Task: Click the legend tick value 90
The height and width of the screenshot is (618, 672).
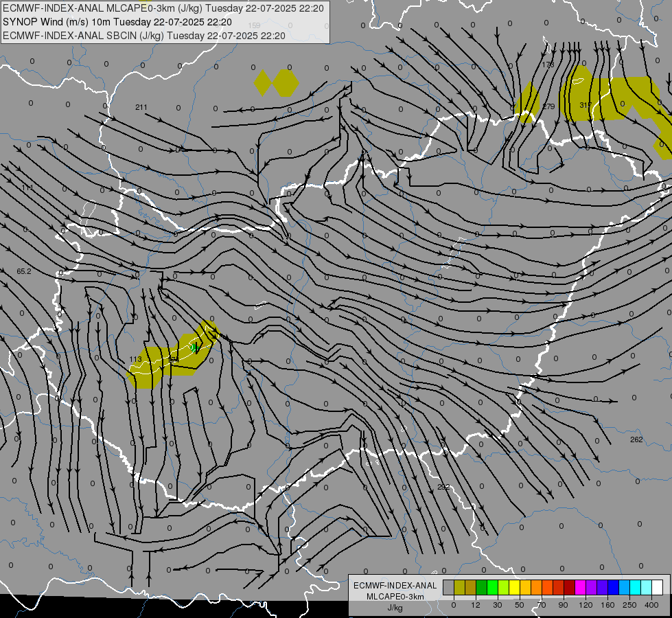Action: point(563,605)
